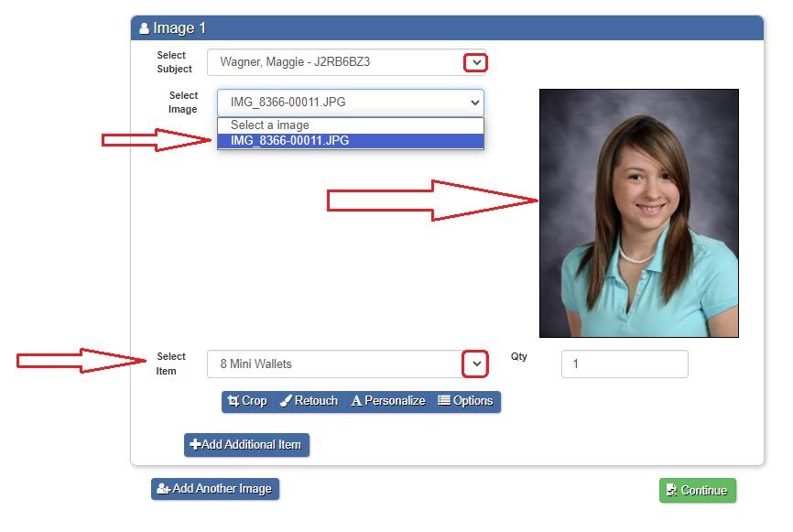Expand the Select Subject dropdown arrow

point(474,62)
